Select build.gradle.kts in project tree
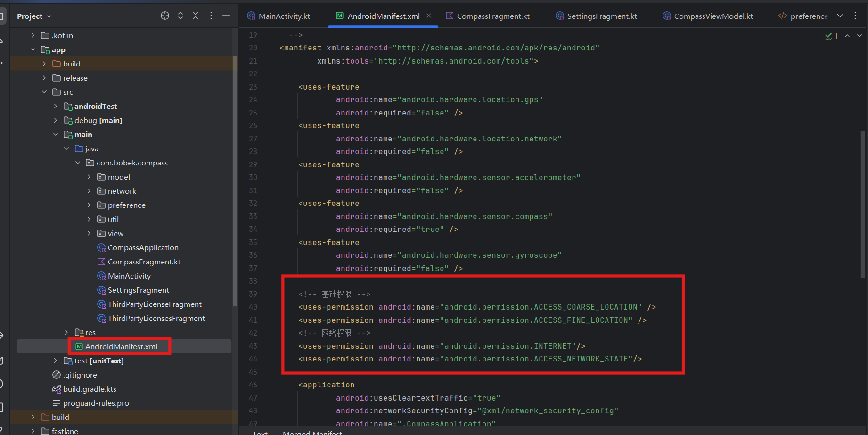This screenshot has height=435, width=868. (x=90, y=389)
